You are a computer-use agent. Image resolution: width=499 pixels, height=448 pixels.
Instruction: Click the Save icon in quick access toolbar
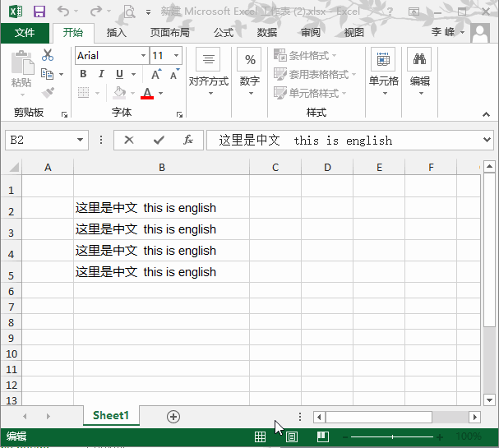[39, 12]
